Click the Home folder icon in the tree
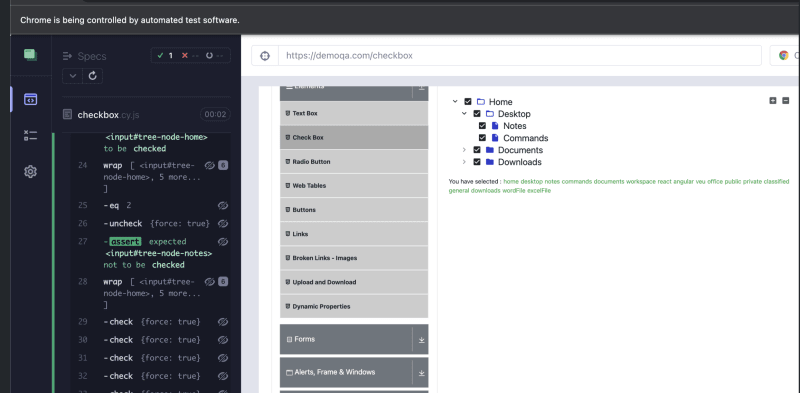This screenshot has height=393, width=800. [481, 102]
